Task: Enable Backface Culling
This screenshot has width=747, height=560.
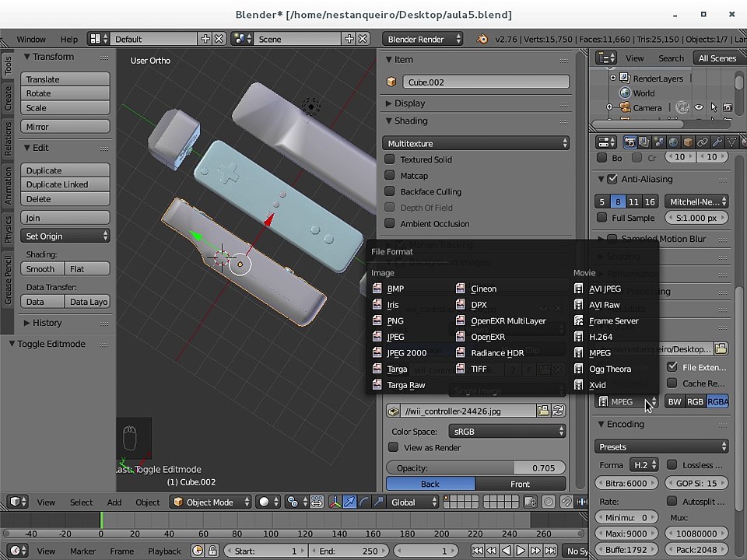Action: tap(390, 191)
